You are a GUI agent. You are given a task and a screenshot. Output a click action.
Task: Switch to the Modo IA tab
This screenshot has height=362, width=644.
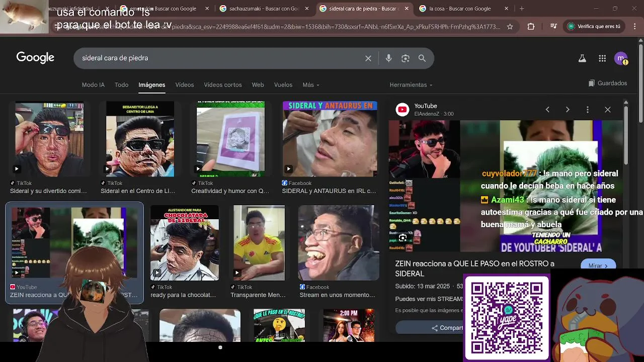pos(93,85)
